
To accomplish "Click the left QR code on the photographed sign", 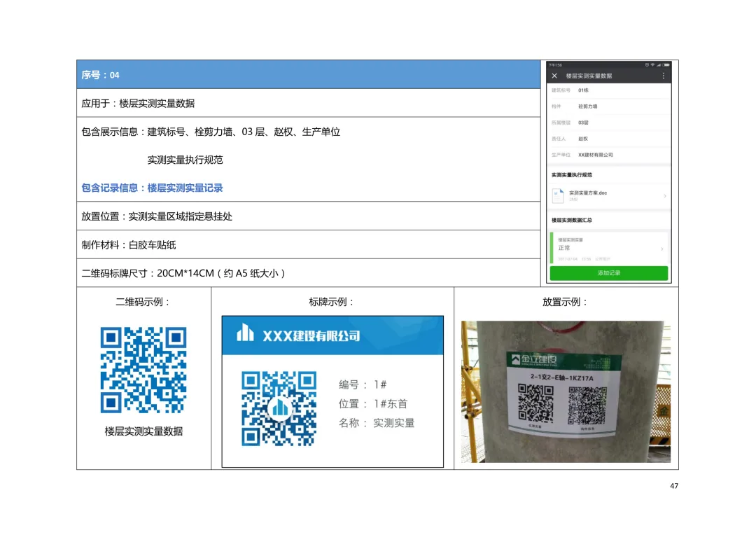I will (x=535, y=403).
